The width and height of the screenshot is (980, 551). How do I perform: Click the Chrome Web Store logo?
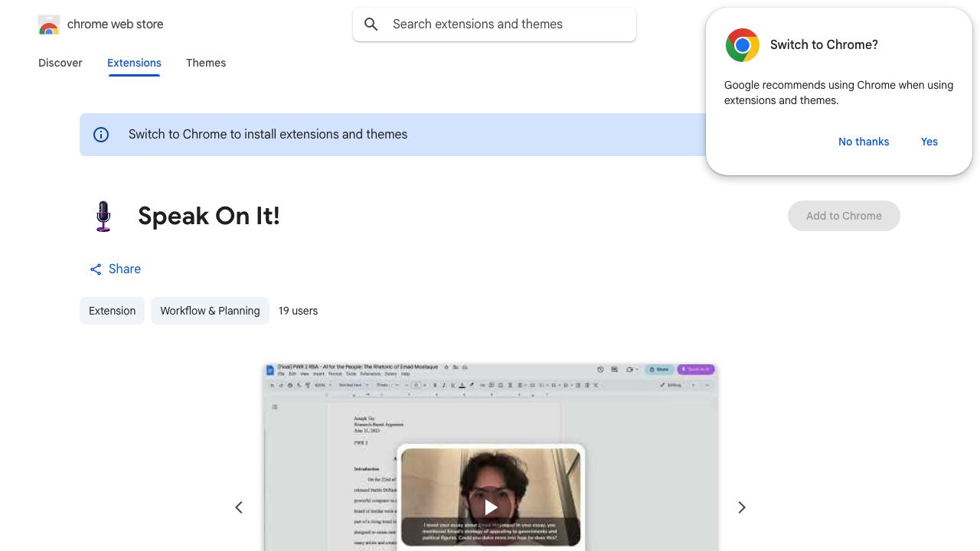pos(49,24)
